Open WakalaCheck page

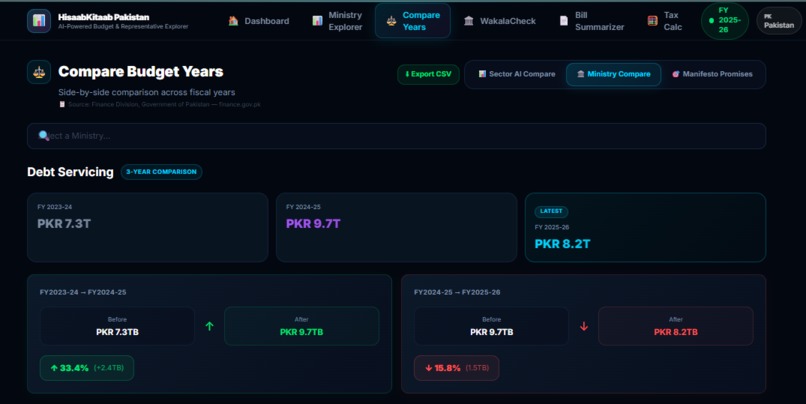click(x=500, y=21)
